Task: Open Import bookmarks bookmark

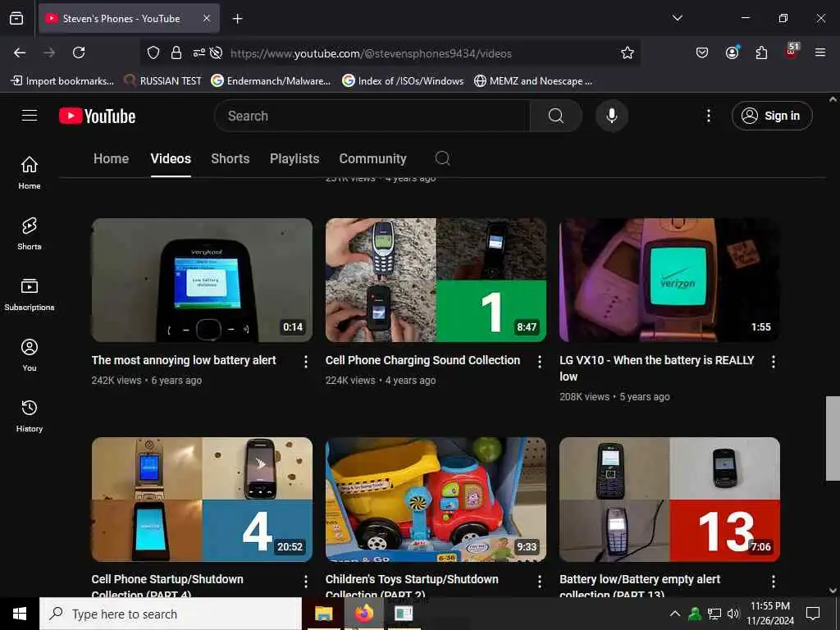Action: (62, 81)
